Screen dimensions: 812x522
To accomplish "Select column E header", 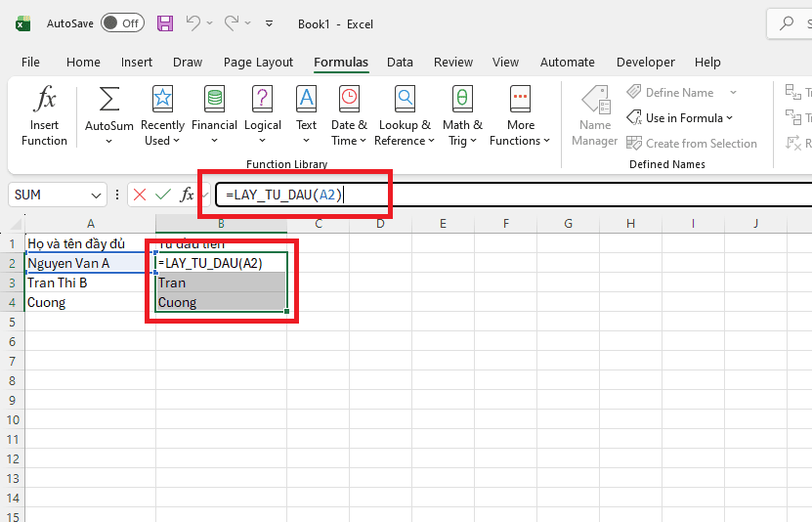I will click(443, 224).
